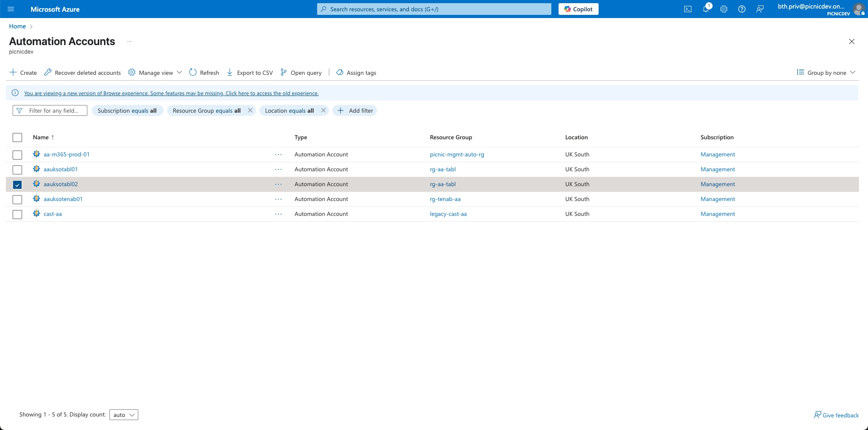Click the Microsoft Azure logo text
Image resolution: width=868 pixels, height=430 pixels.
(x=55, y=9)
